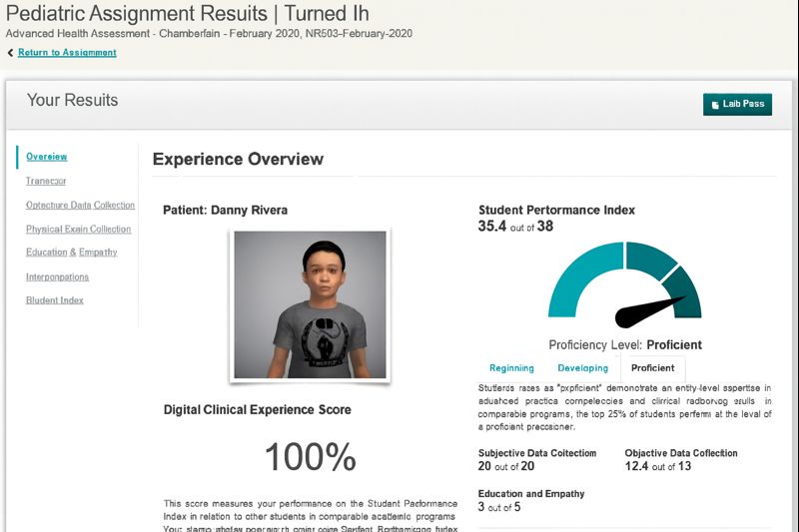
Task: Select Education & Empathy in sidebar
Action: point(71,253)
